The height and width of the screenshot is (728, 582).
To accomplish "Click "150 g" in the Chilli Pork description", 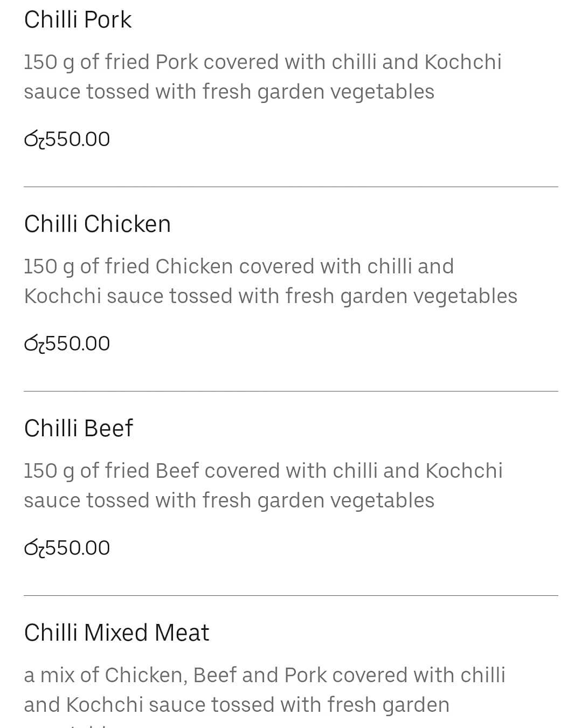I will pos(49,63).
